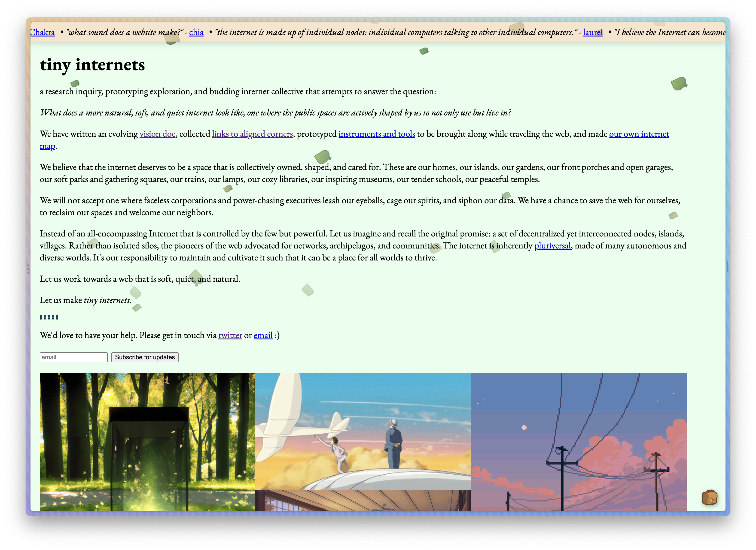
Task: Open the twitter contact link
Action: 230,335
